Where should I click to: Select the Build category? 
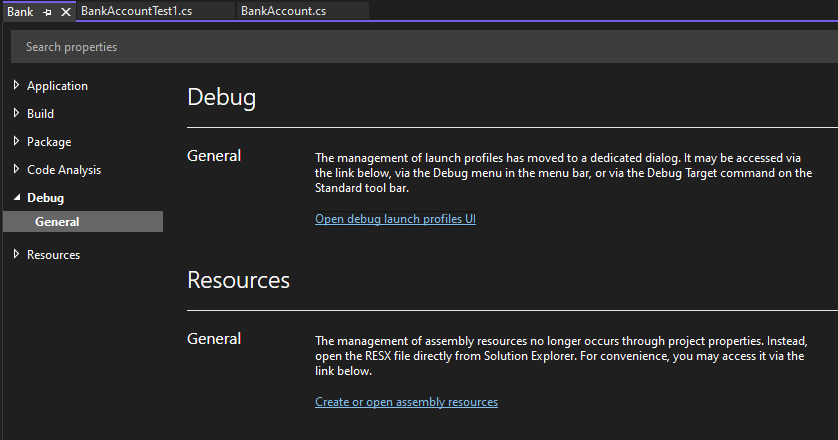41,114
